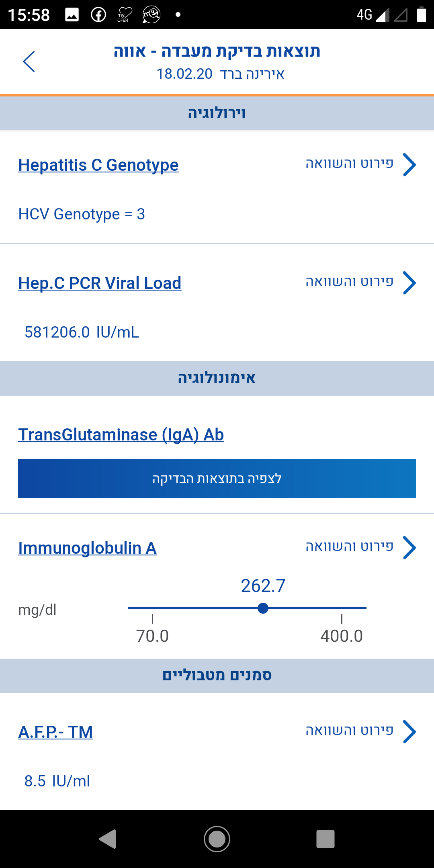Tap the image notification icon in status bar
This screenshot has width=434, height=868.
pyautogui.click(x=72, y=15)
